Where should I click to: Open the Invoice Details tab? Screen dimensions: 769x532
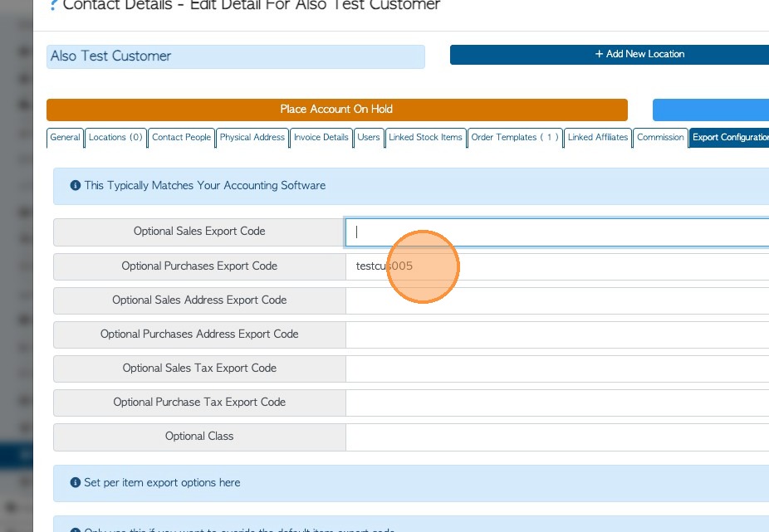[321, 137]
